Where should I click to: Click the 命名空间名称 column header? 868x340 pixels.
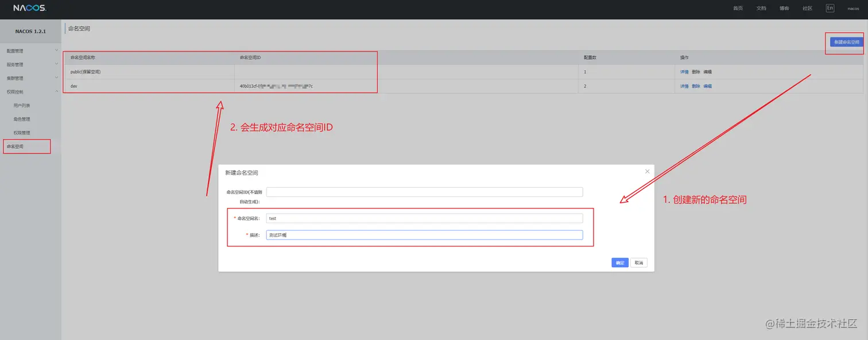[83, 57]
